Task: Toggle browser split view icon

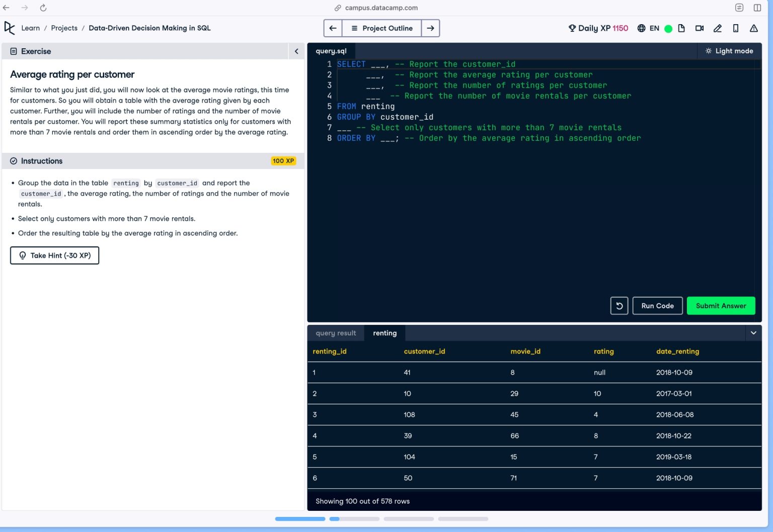Action: [757, 8]
